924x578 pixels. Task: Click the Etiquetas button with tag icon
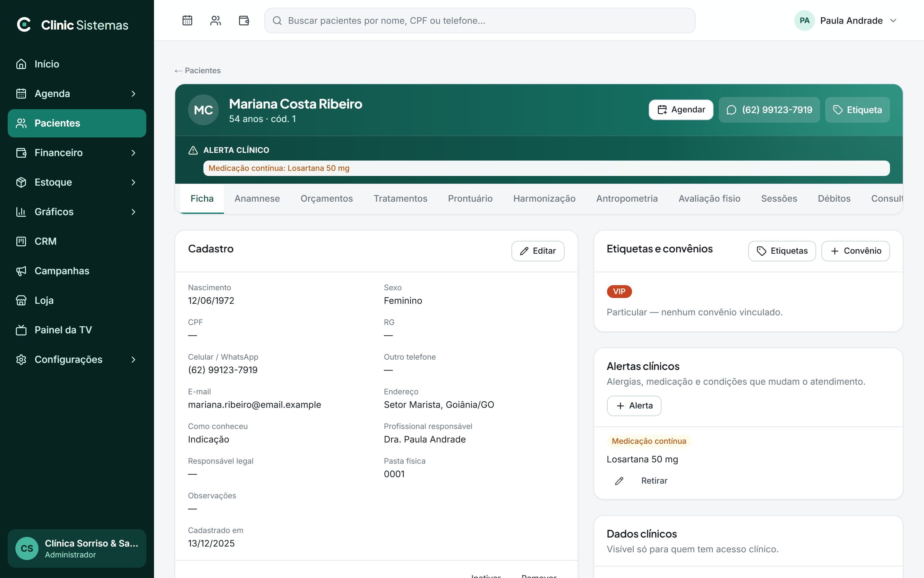tap(782, 251)
